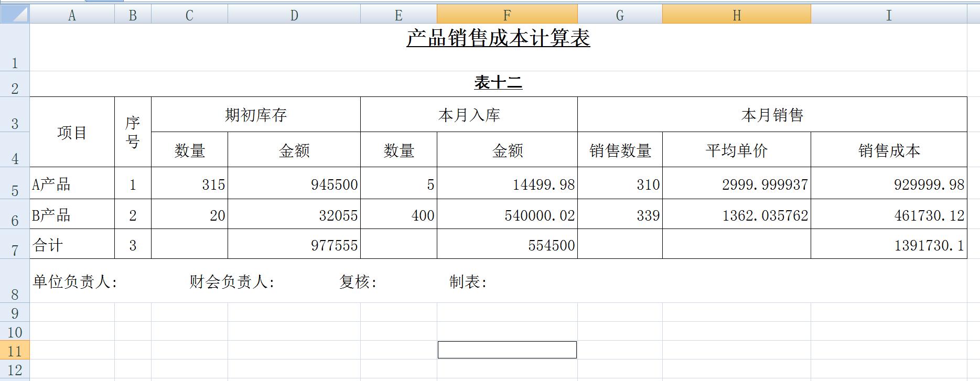Click the B产品 cell
The image size is (980, 381).
(72, 214)
